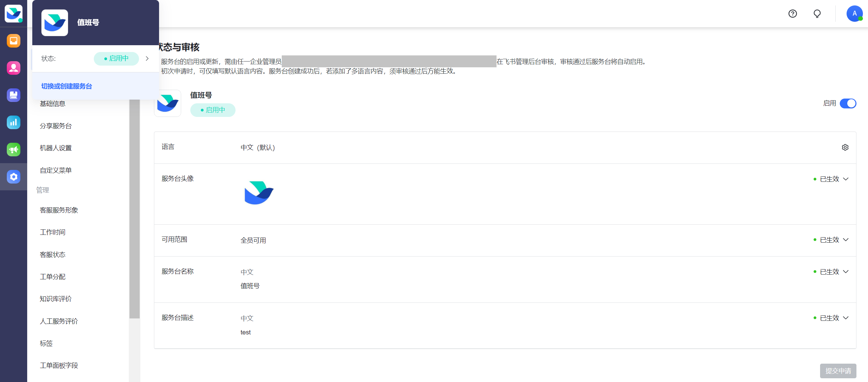Click the description text test
The height and width of the screenshot is (382, 868).
(x=245, y=332)
